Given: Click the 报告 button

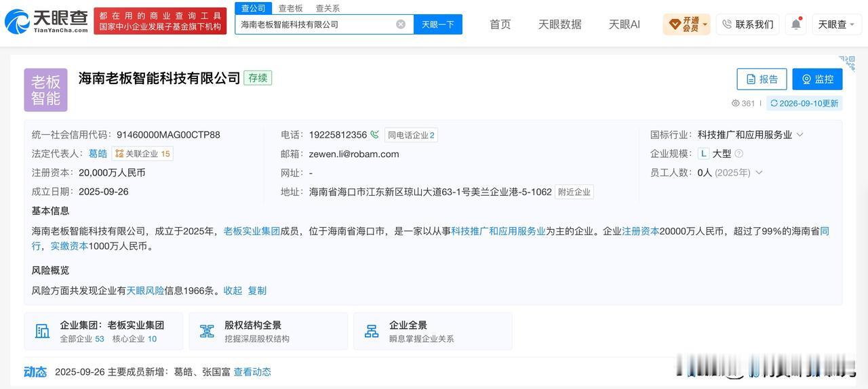Looking at the screenshot, I should (x=762, y=79).
